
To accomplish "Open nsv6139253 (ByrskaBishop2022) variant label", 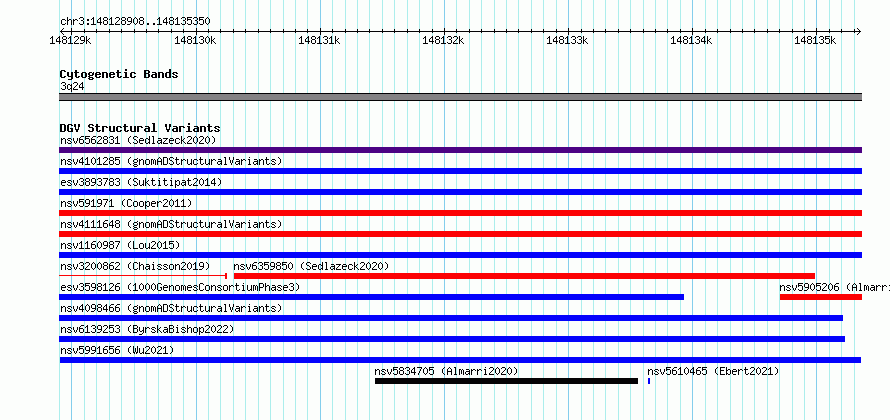I will (147, 329).
